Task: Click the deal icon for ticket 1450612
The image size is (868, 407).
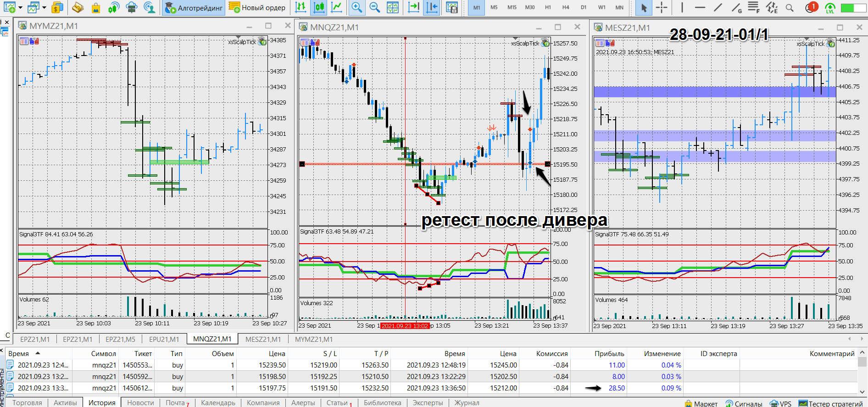Action: pyautogui.click(x=10, y=388)
